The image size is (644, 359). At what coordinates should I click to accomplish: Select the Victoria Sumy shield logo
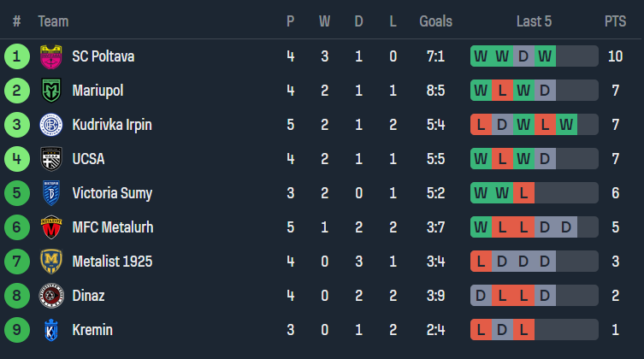(51, 193)
